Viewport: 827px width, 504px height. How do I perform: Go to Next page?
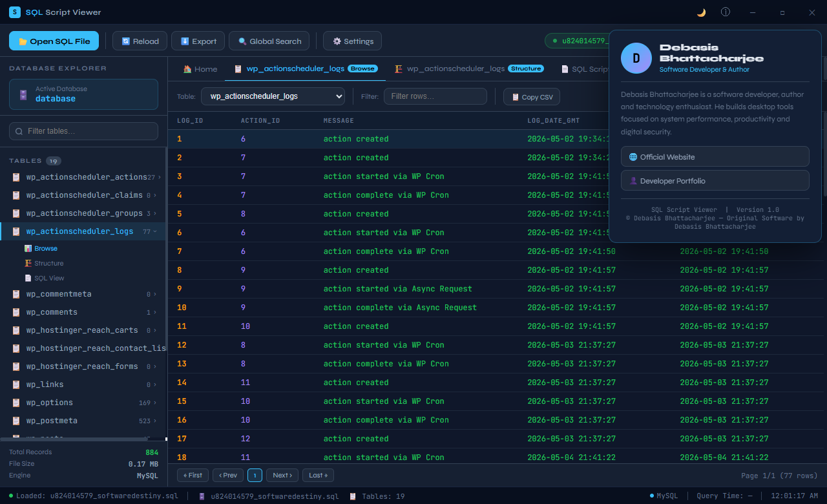point(282,476)
